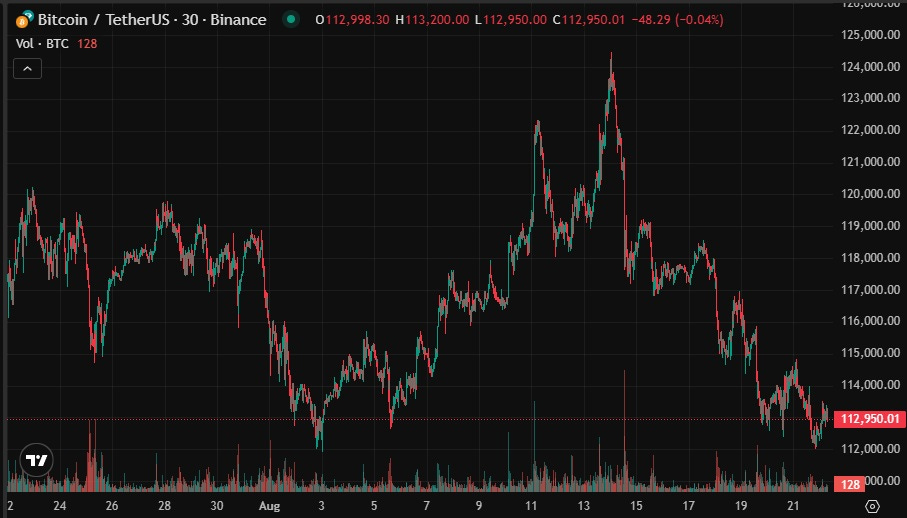
Task: Click the 28 date label on time axis
Action: coord(165,506)
